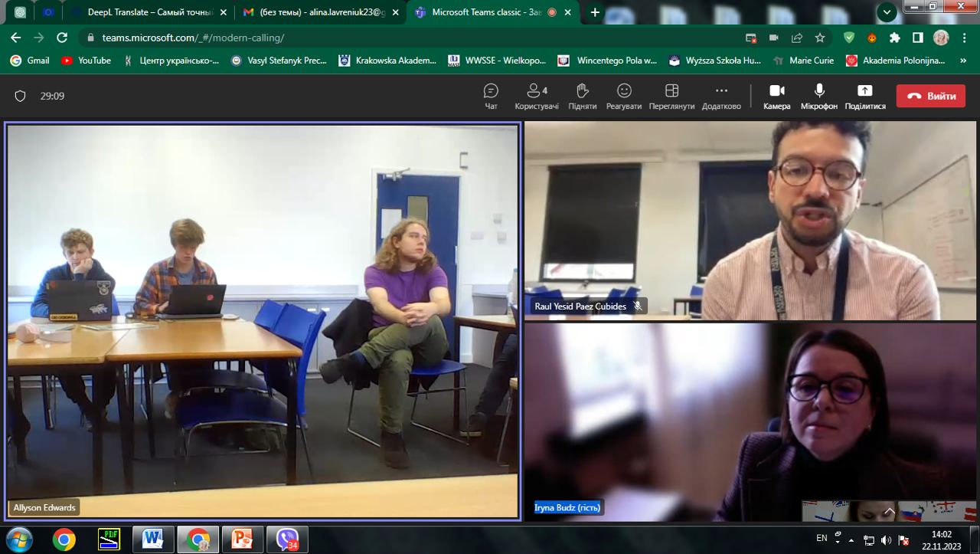980x554 pixels.
Task: Close the DeepL Translate tab
Action: click(x=222, y=12)
